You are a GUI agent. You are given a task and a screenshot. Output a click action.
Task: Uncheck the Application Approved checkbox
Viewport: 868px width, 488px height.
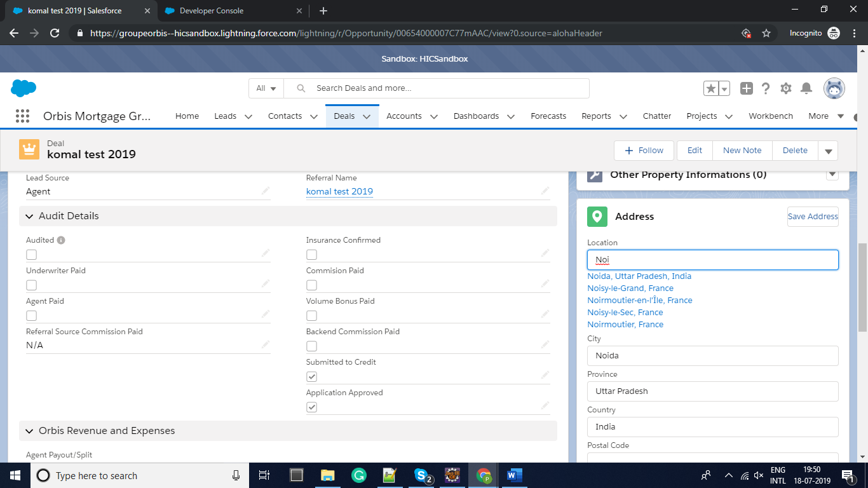[311, 407]
